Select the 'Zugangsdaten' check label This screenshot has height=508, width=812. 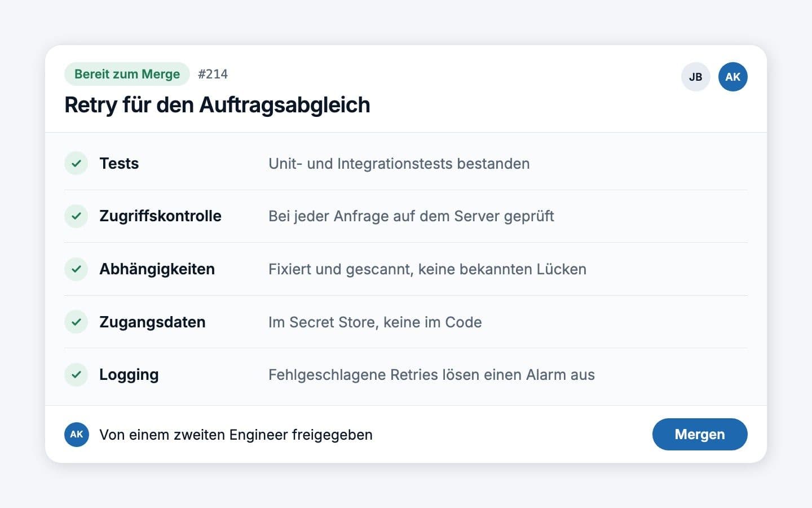[x=152, y=322]
